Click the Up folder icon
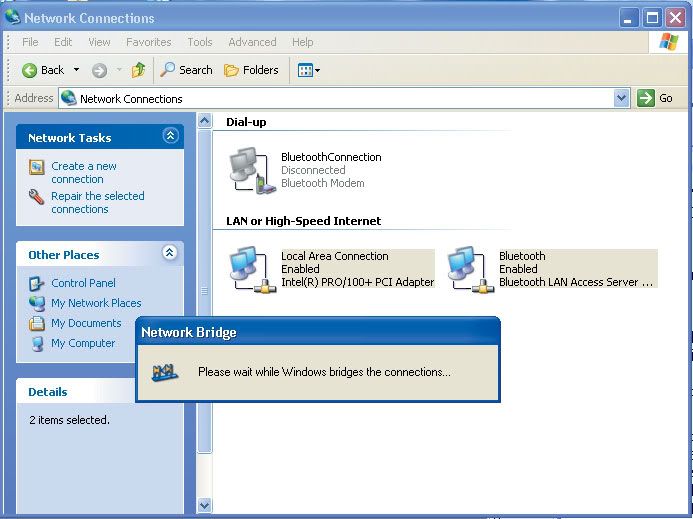693x519 pixels. click(138, 70)
